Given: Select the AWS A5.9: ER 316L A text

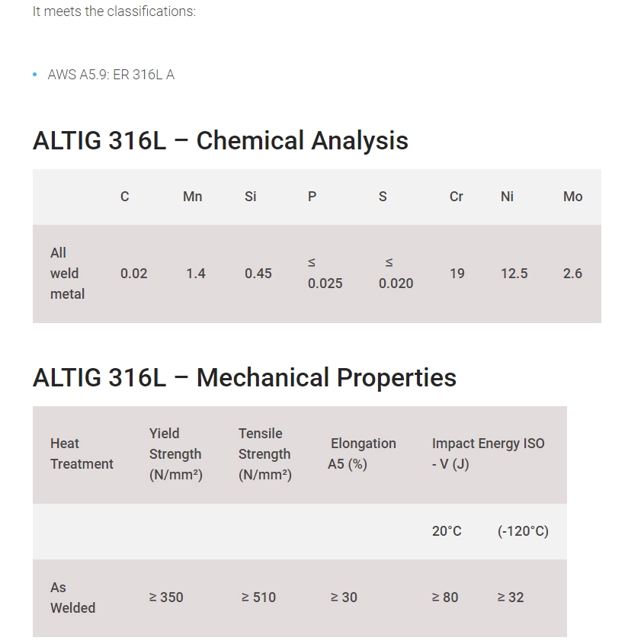Looking at the screenshot, I should [111, 75].
